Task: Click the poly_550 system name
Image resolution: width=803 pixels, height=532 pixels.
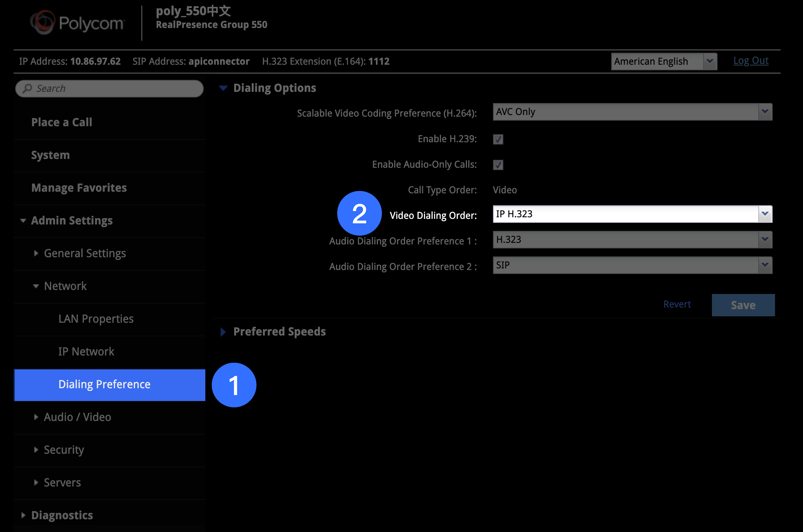Action: coord(193,11)
